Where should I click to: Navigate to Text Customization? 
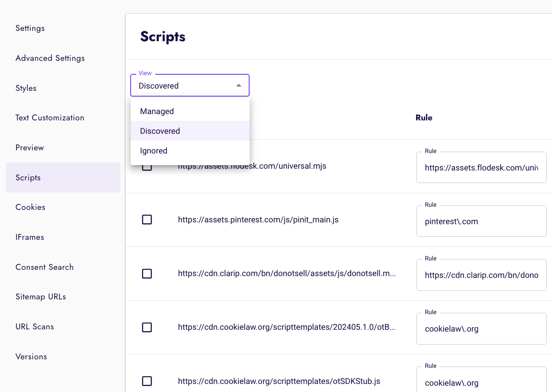(x=50, y=118)
